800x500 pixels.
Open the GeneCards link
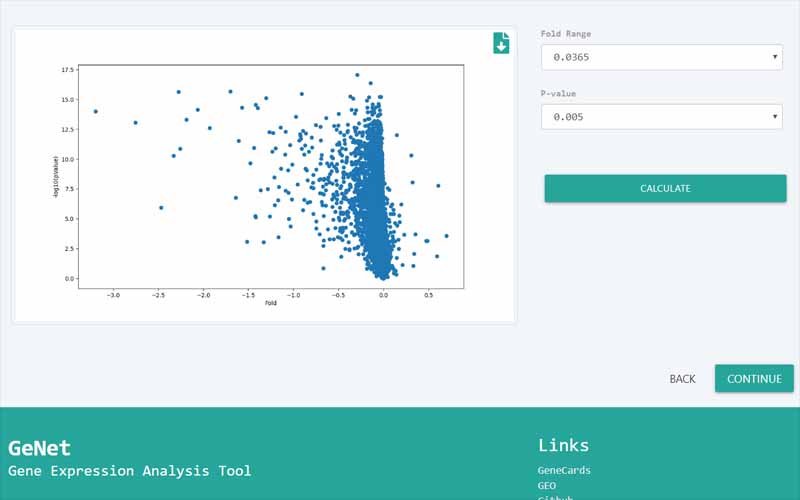(x=564, y=470)
